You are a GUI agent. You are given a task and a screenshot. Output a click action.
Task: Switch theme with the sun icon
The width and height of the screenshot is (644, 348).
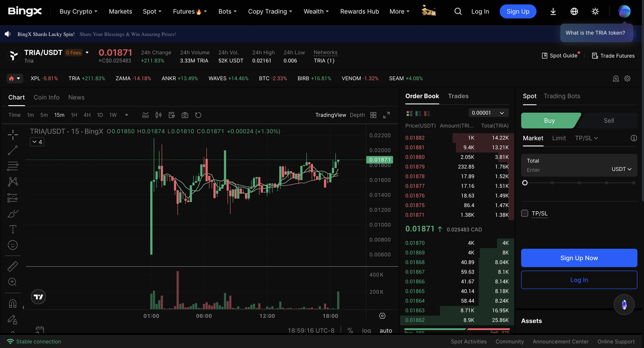595,12
